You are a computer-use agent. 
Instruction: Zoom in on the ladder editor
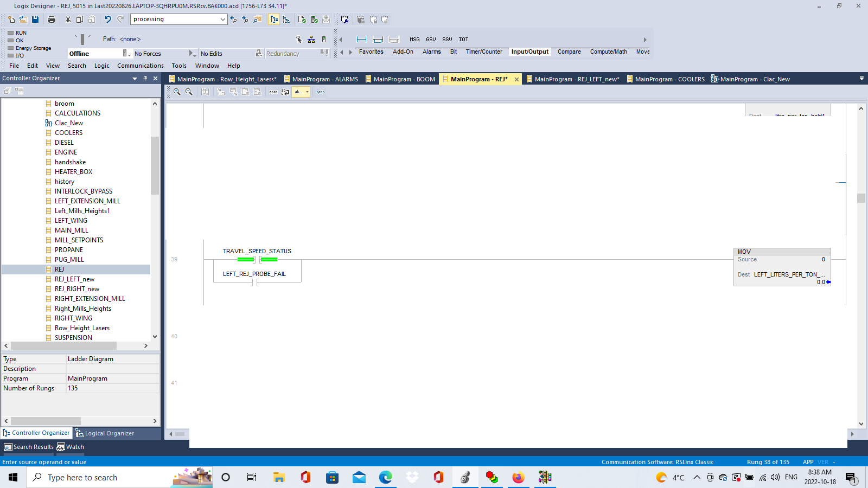(177, 92)
